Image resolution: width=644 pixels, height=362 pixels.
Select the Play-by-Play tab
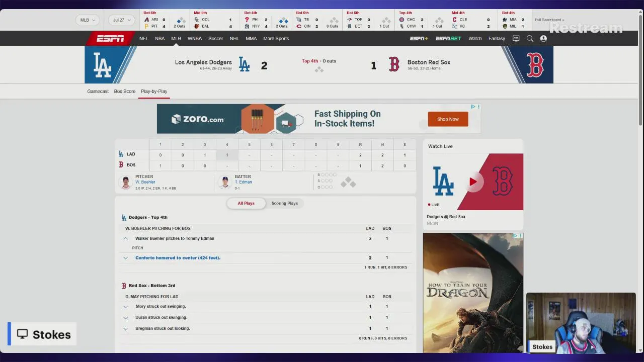point(154,92)
